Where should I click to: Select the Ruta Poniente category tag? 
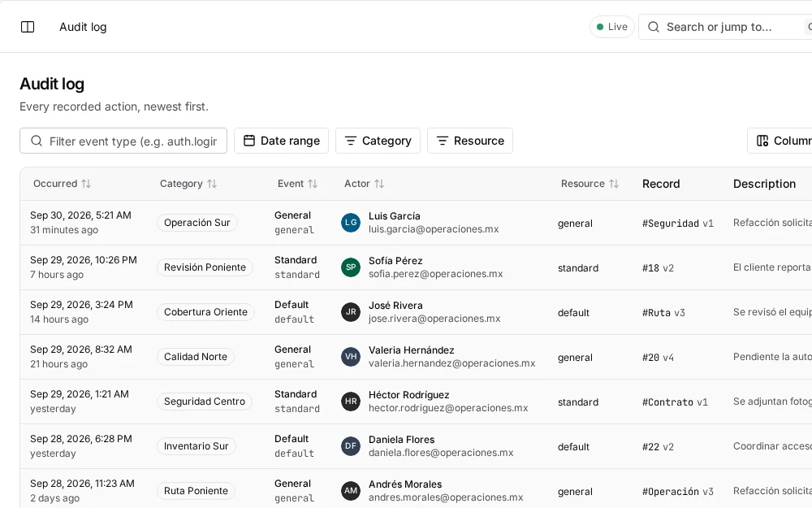coord(196,490)
